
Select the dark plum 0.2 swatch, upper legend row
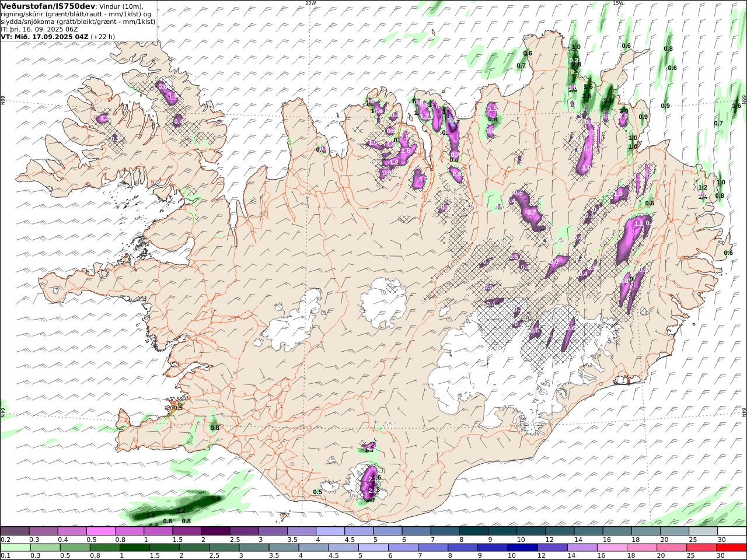coord(15,531)
